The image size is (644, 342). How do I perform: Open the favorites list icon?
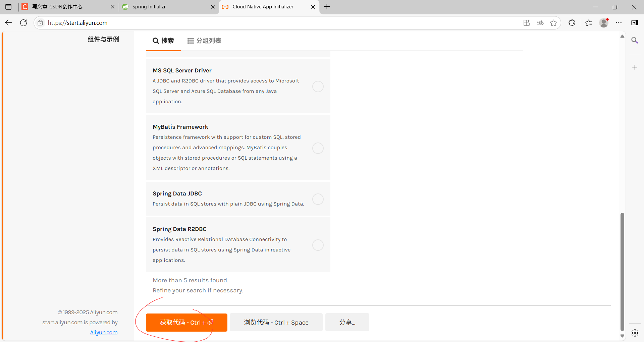[x=589, y=23]
